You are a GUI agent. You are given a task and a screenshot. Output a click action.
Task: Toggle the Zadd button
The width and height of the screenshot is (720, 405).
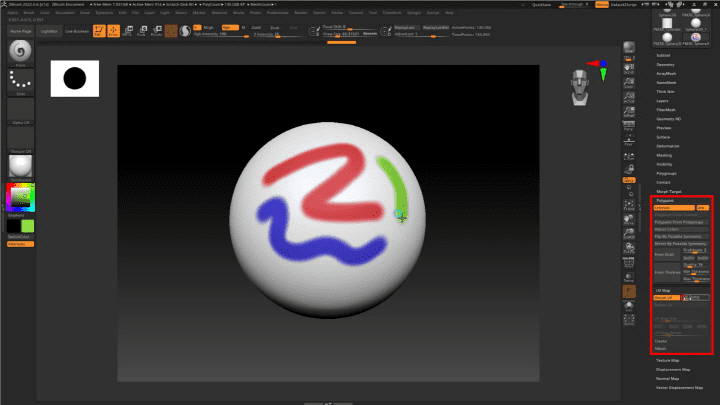click(256, 28)
